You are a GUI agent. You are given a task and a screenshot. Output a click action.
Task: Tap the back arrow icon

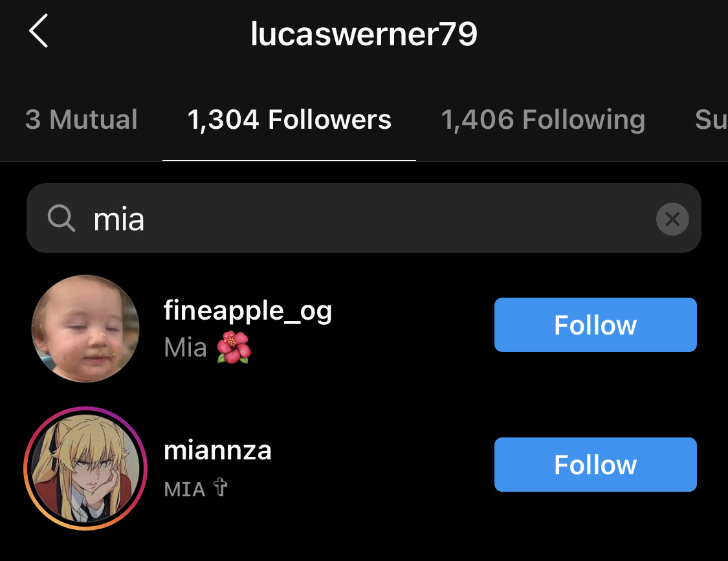pos(39,30)
